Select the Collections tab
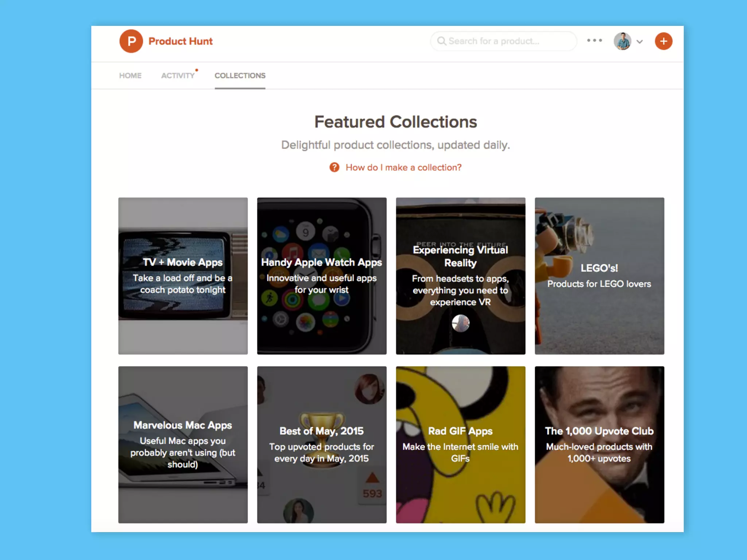This screenshot has height=560, width=747. [x=240, y=75]
